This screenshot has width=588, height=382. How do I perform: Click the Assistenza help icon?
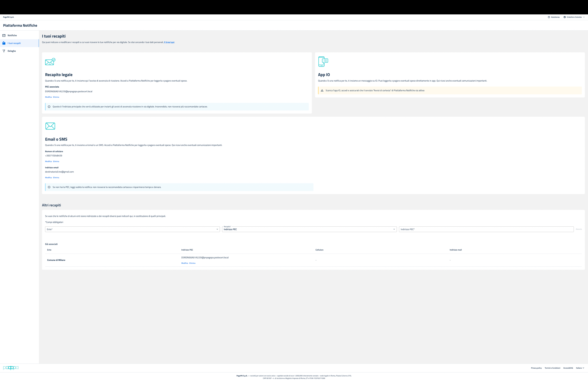[549, 17]
